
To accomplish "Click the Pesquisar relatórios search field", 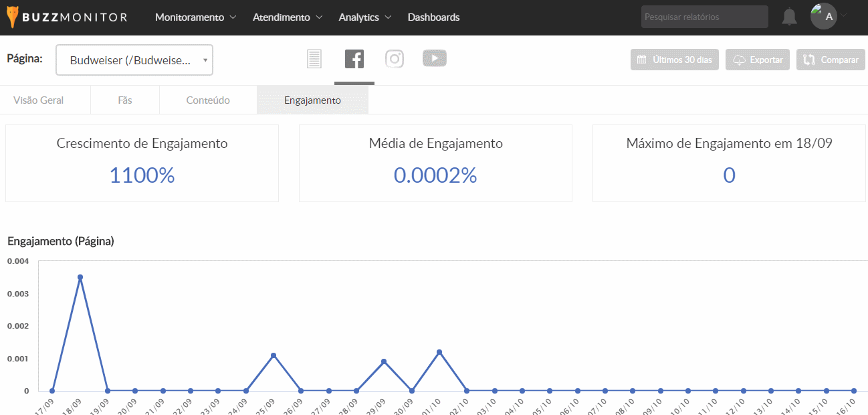I will point(704,17).
